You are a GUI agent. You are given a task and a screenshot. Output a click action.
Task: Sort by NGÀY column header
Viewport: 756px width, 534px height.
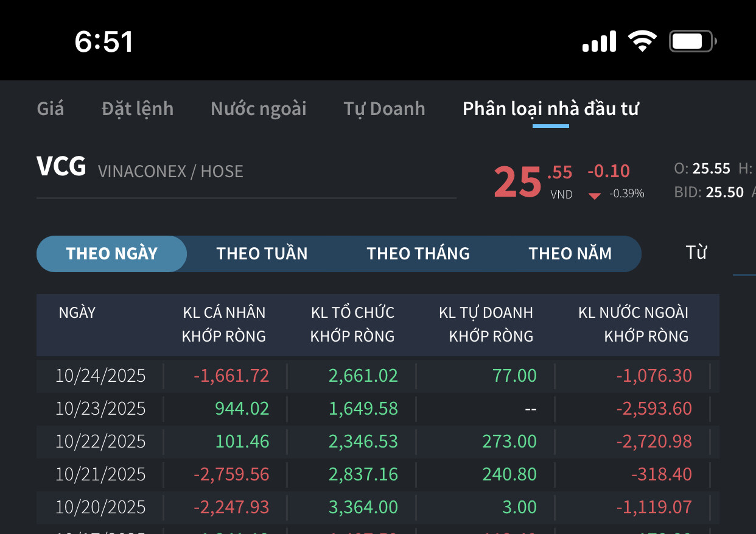pyautogui.click(x=77, y=313)
